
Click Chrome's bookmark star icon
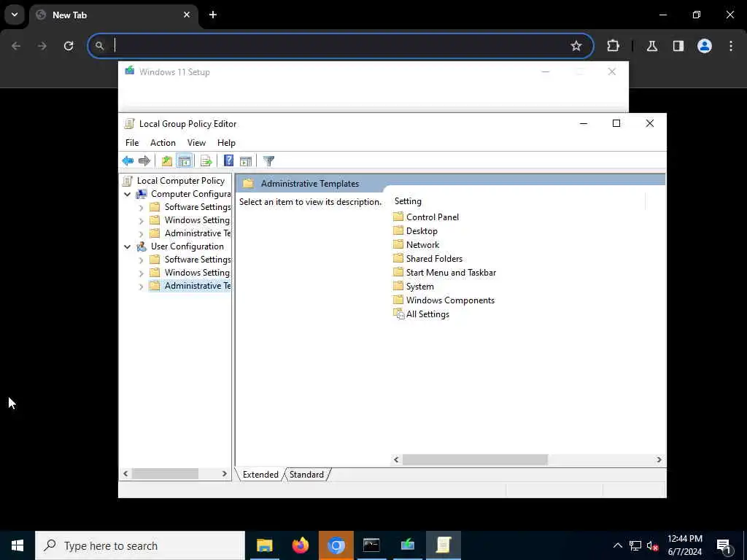tap(576, 46)
